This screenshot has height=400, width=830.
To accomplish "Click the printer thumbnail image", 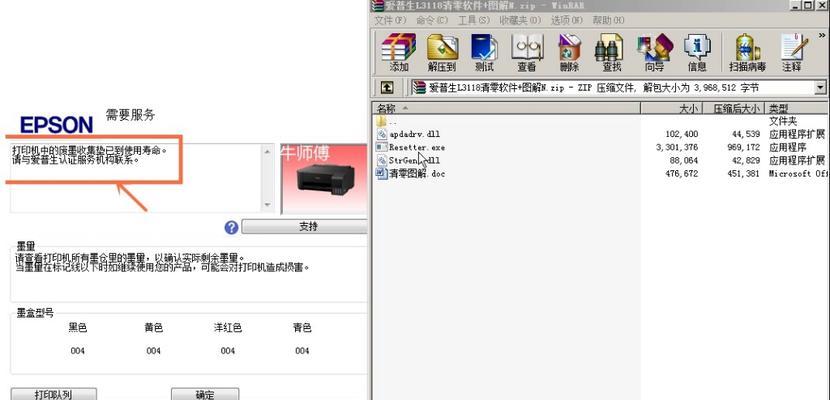I will (x=324, y=179).
